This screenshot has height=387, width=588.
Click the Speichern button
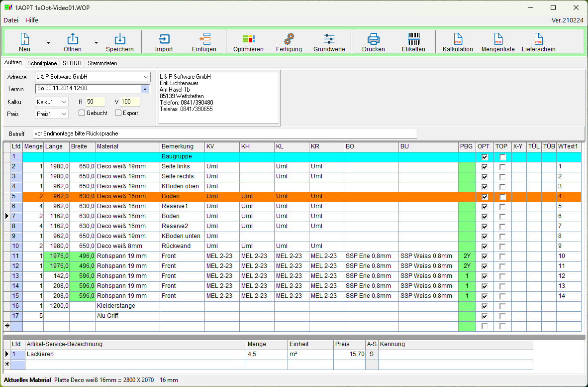119,42
